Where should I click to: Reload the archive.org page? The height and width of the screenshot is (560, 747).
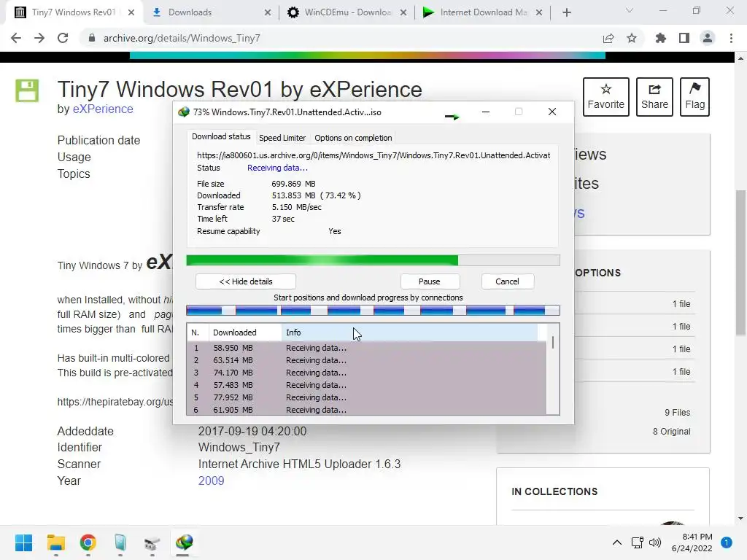63,38
